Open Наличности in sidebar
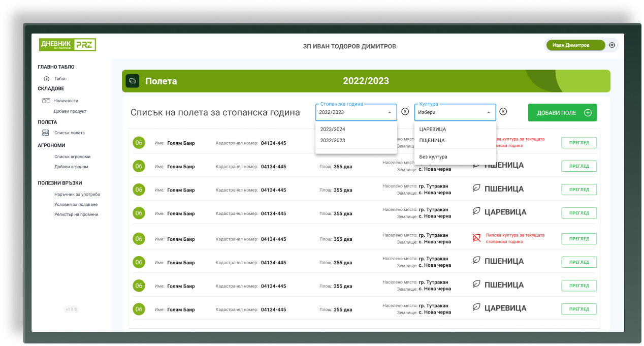The width and height of the screenshot is (644, 346). coord(66,101)
